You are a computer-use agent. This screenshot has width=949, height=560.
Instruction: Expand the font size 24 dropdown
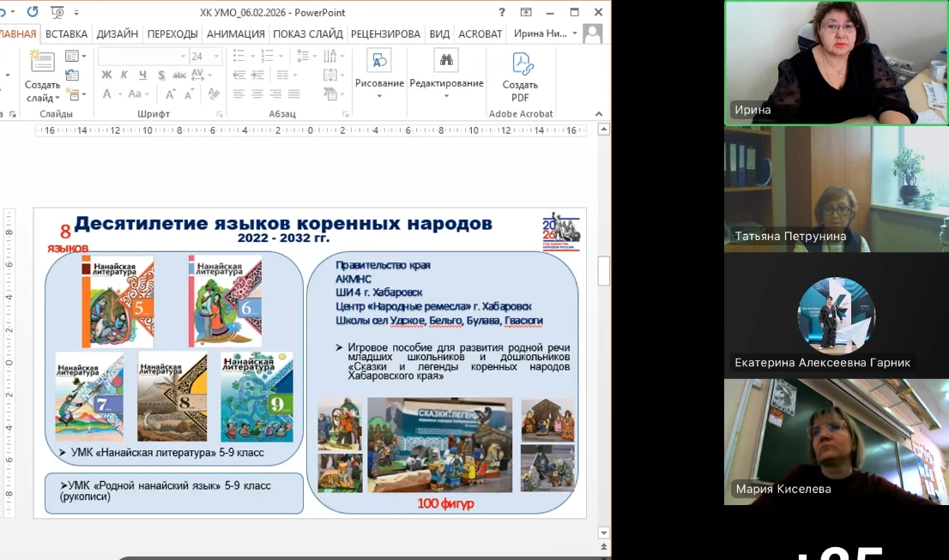(215, 57)
